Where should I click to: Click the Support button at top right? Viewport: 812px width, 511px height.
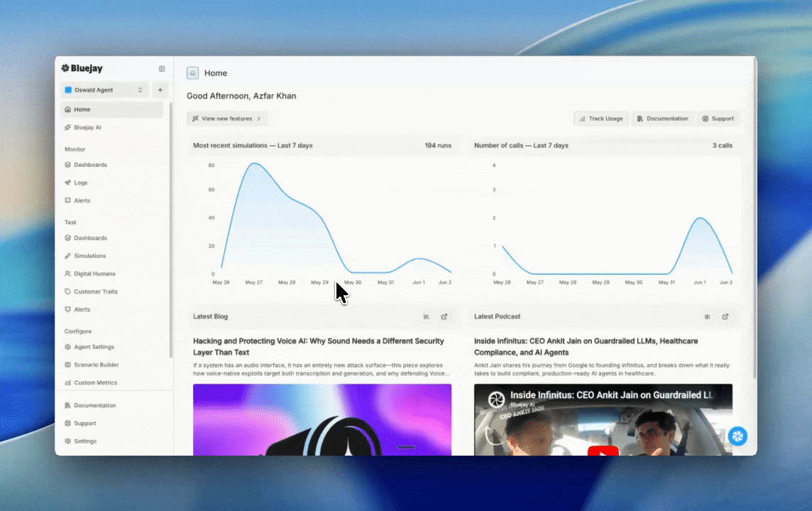[718, 119]
